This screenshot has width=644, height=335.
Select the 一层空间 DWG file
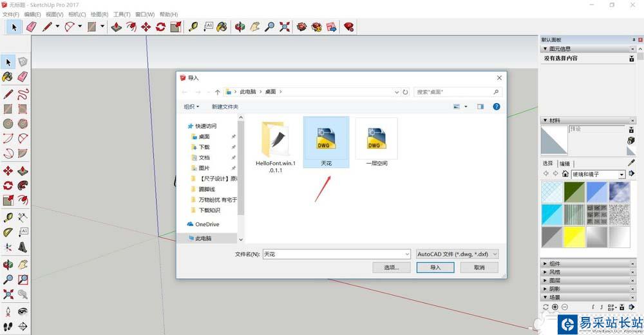[376, 142]
